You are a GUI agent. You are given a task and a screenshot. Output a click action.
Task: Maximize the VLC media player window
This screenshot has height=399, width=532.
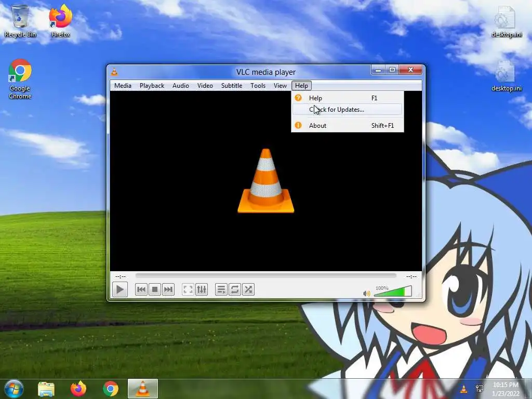(392, 70)
